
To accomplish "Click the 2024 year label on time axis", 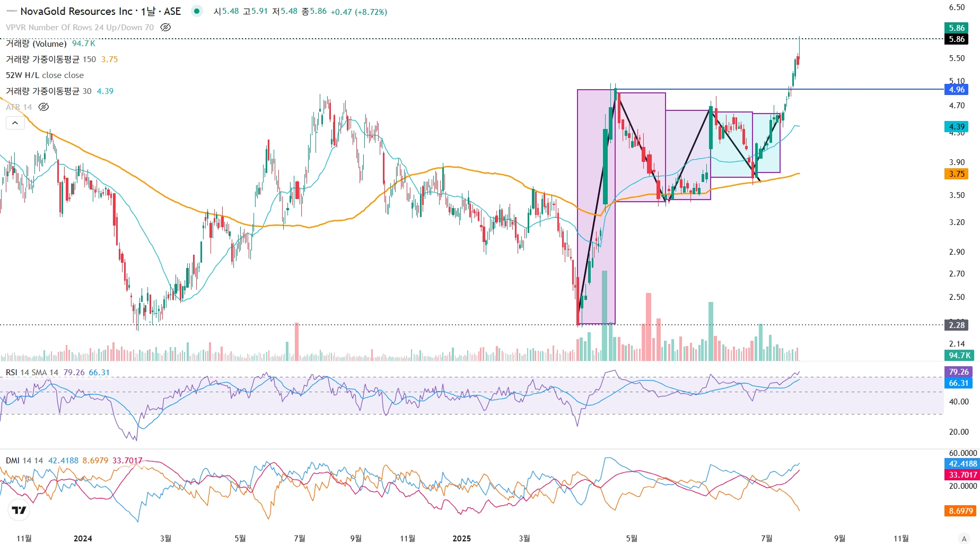I will click(x=83, y=538).
